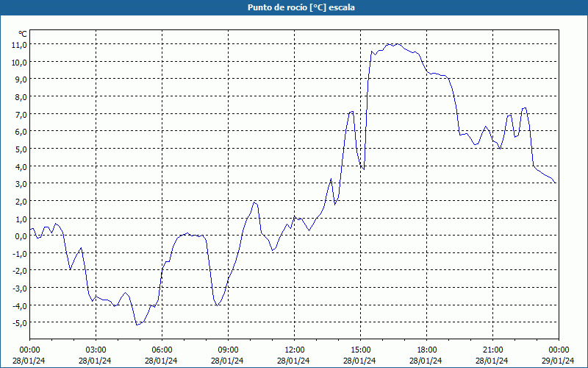Click the "18:00" time label
The image size is (588, 368).
(427, 350)
